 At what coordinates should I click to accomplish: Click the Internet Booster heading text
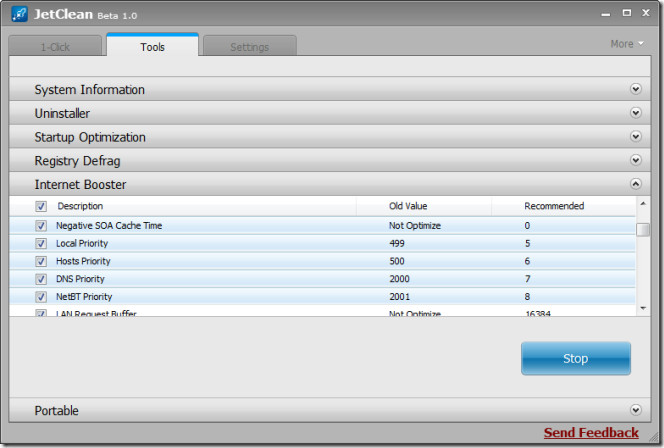[x=80, y=184]
